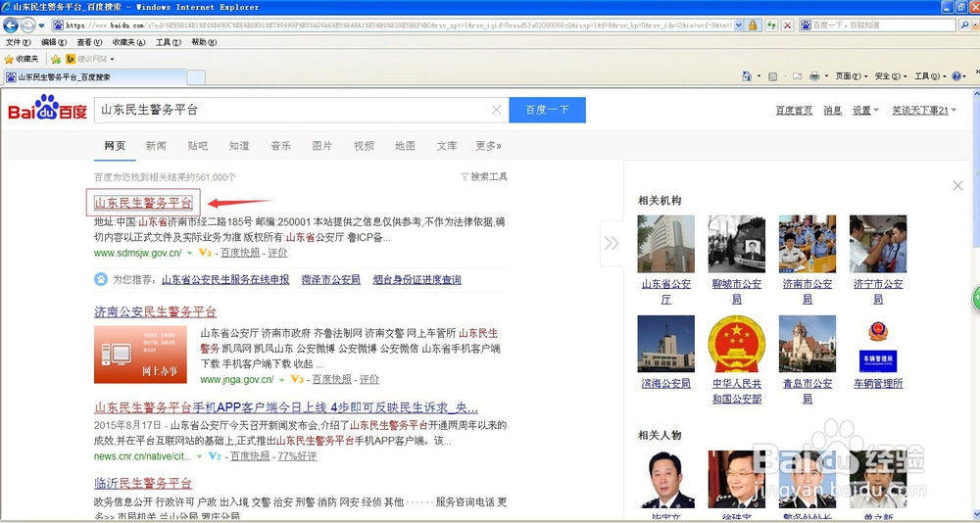
Task: Open the 工具 command bar dropdown
Action: tap(930, 76)
